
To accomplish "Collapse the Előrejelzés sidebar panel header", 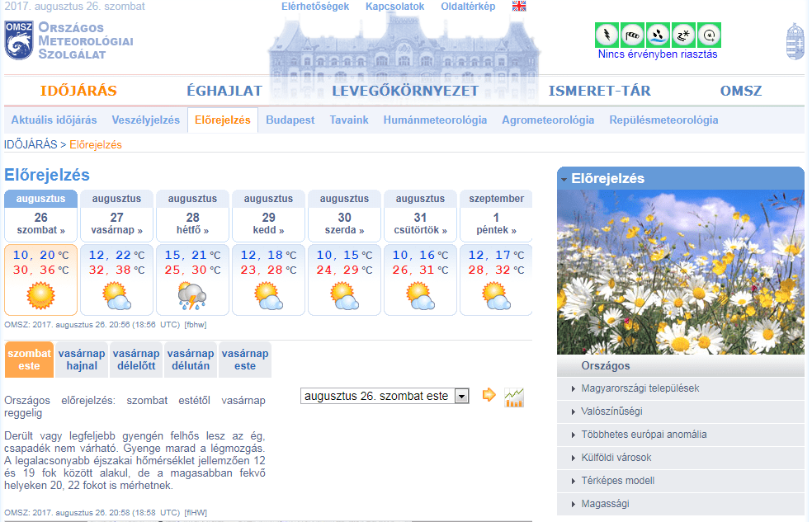I will tap(680, 178).
